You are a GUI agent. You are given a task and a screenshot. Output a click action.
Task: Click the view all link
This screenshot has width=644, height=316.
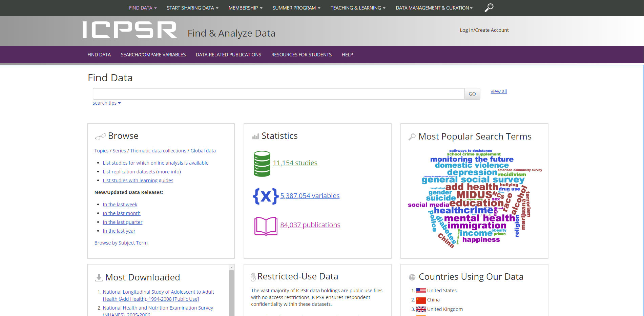499,91
